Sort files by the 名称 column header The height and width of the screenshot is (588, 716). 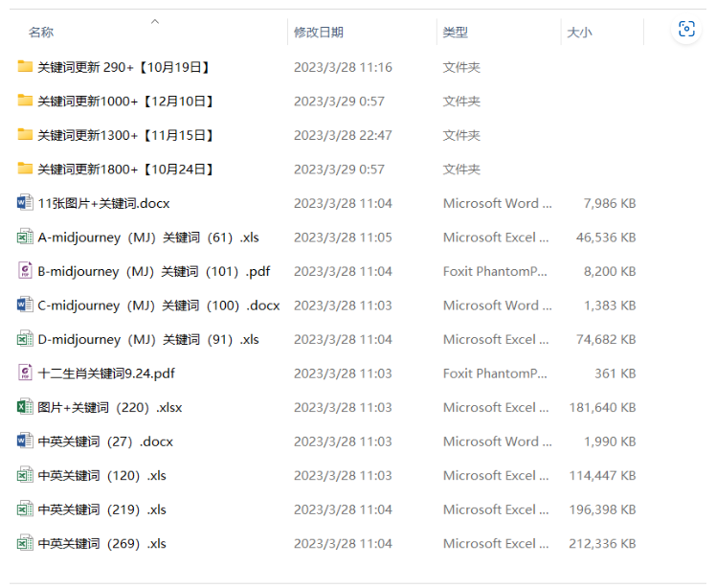point(41,33)
